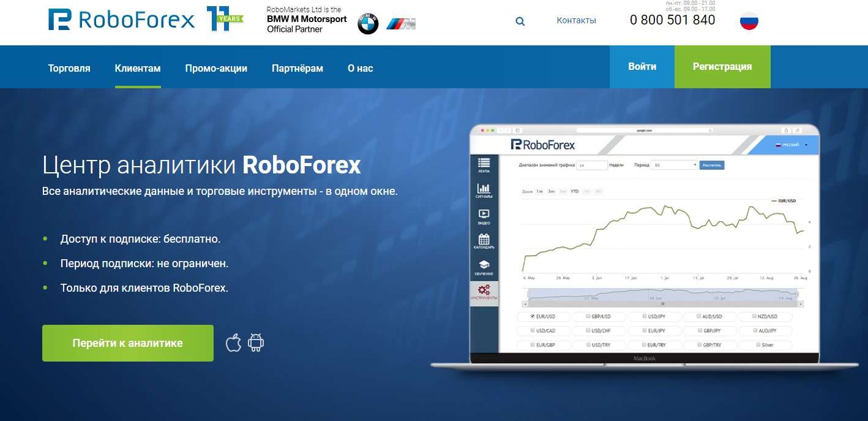Click the green Регистрация button

pyautogui.click(x=722, y=67)
